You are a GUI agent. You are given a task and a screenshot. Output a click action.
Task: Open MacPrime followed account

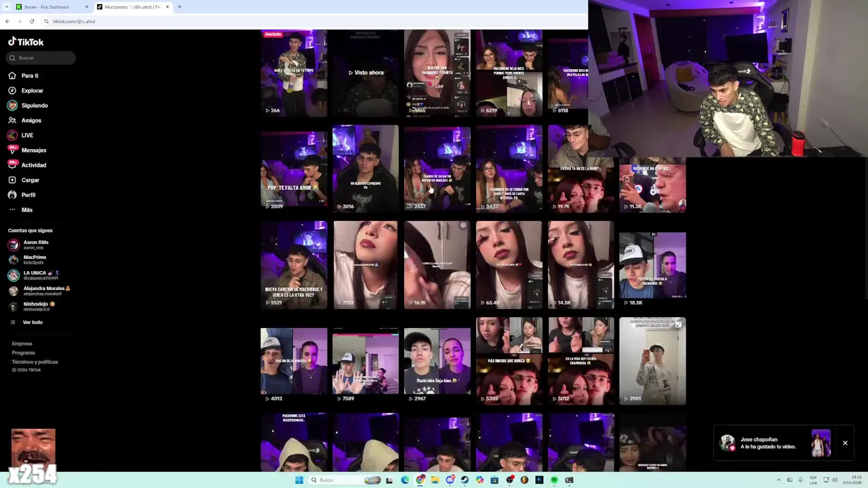point(28,260)
